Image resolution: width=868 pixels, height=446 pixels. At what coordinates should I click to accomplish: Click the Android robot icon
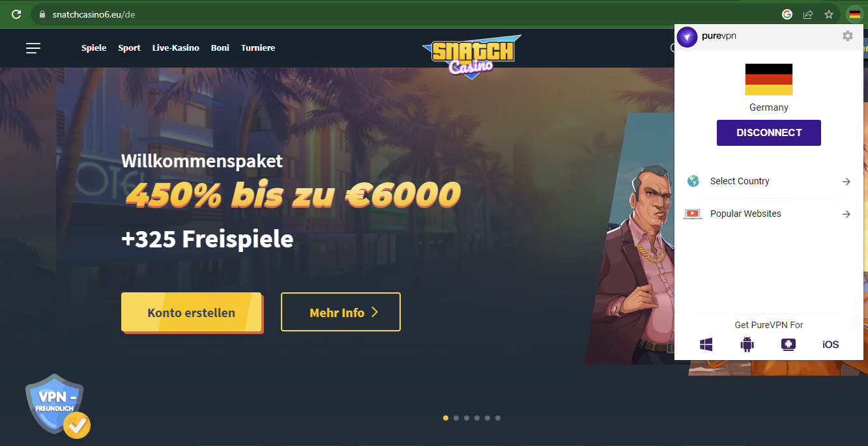(747, 344)
